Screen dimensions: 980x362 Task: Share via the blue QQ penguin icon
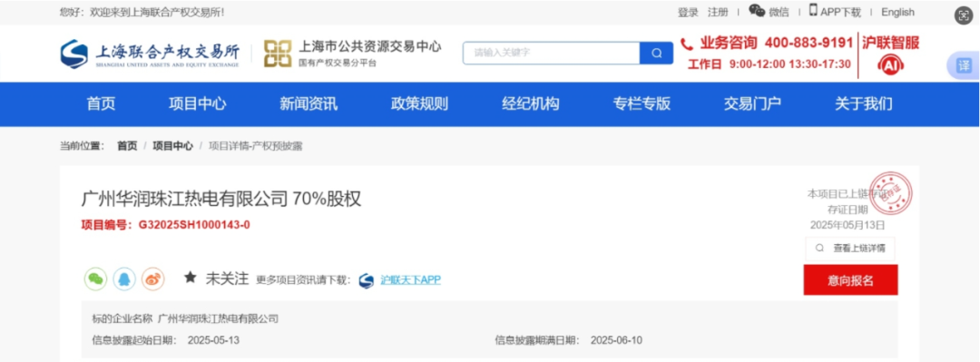(x=124, y=279)
